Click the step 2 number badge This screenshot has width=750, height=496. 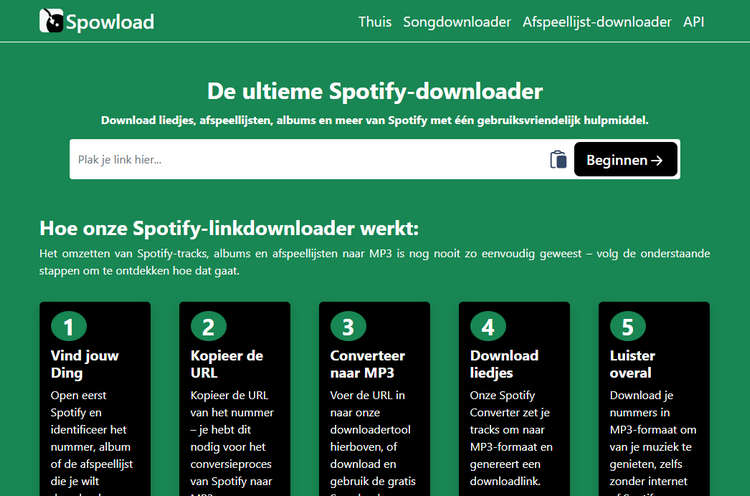[x=209, y=326]
